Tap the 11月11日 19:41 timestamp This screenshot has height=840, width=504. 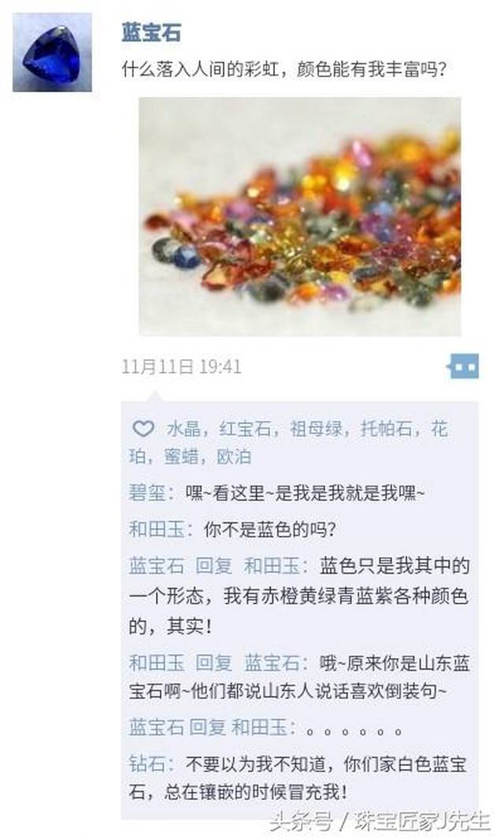182,367
